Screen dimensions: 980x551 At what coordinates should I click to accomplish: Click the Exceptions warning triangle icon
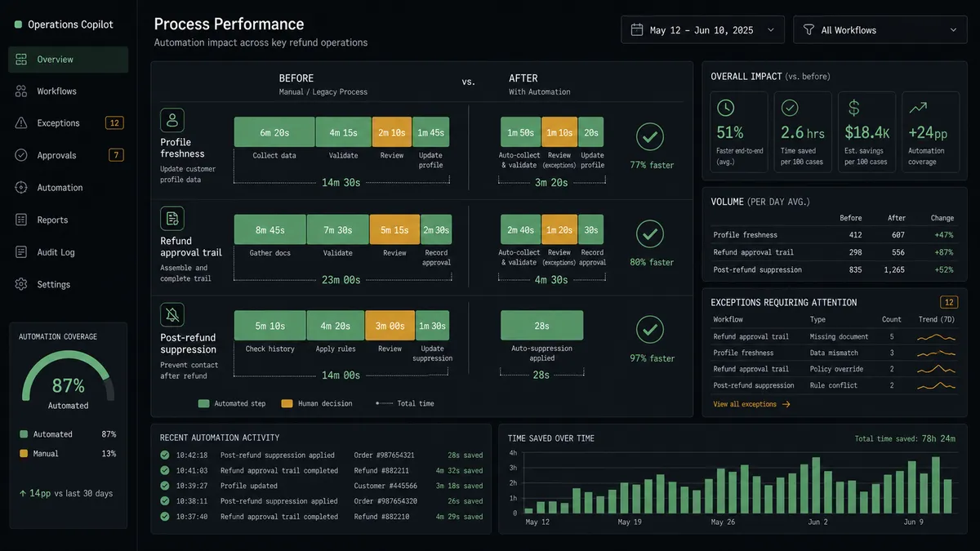click(x=21, y=123)
